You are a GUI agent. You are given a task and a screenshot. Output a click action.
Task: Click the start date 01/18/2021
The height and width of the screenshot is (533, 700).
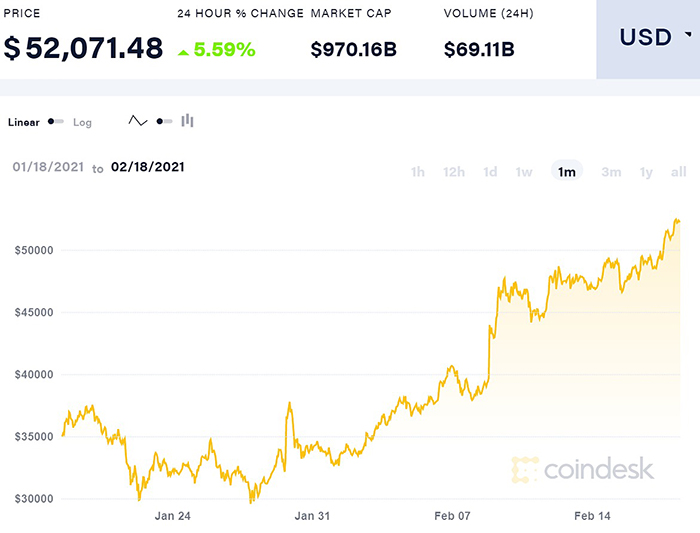click(45, 167)
